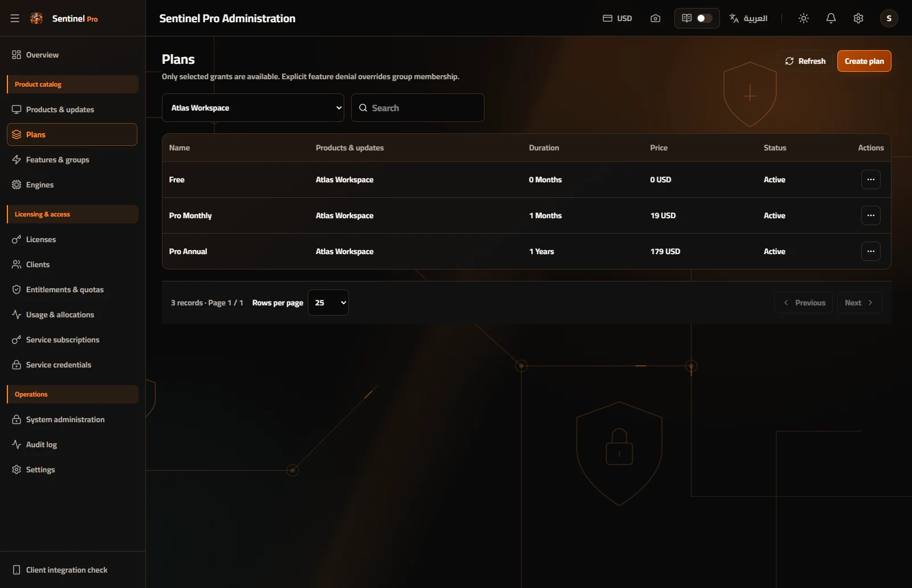Click the Client integration check phone icon

click(x=17, y=570)
